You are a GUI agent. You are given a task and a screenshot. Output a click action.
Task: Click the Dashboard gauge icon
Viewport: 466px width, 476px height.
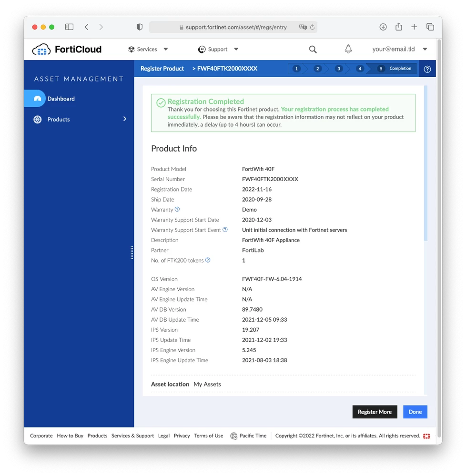(x=37, y=99)
